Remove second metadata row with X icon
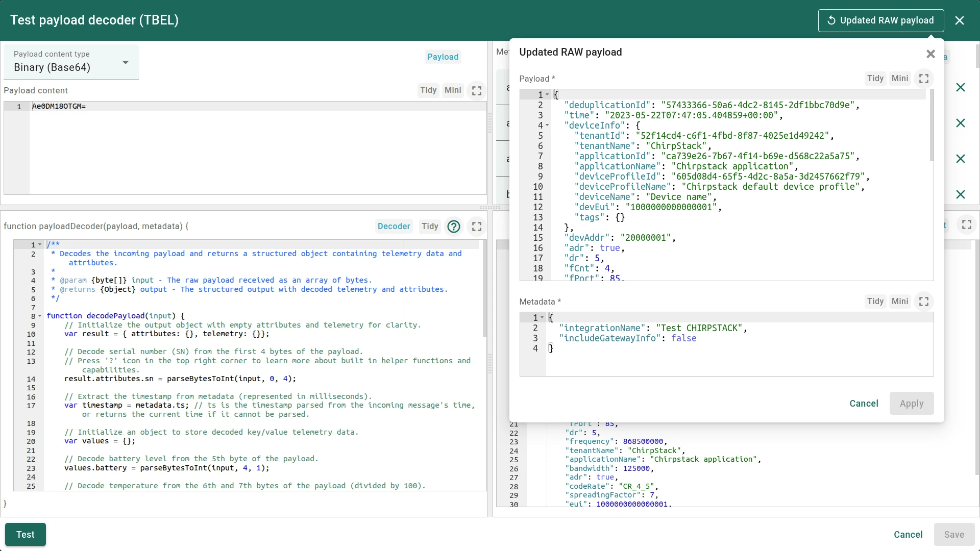 coord(961,123)
